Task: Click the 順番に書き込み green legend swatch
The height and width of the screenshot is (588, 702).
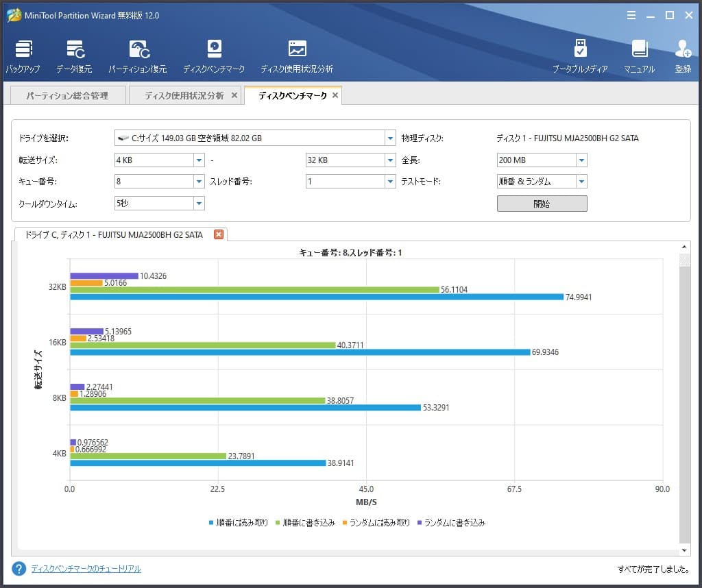Action: (x=278, y=523)
